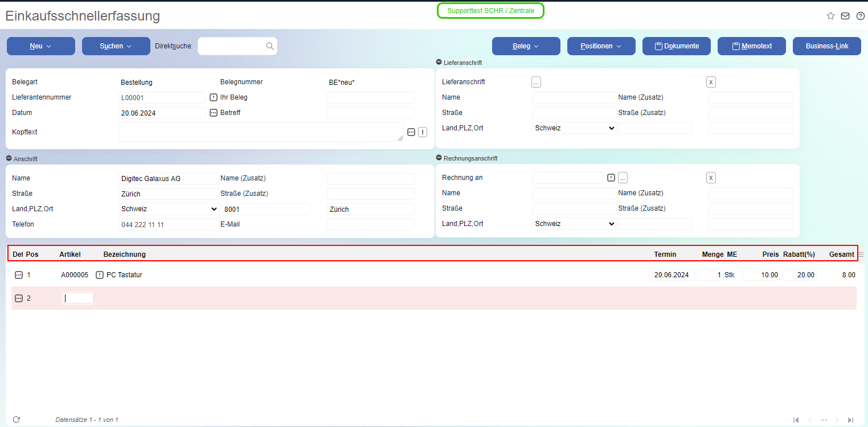Open the row menu icon for position 2
Image resolution: width=868 pixels, height=427 pixels.
[19, 298]
